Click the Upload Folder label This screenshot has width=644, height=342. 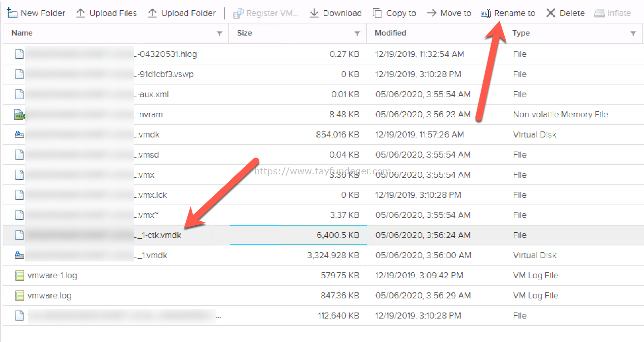[188, 13]
